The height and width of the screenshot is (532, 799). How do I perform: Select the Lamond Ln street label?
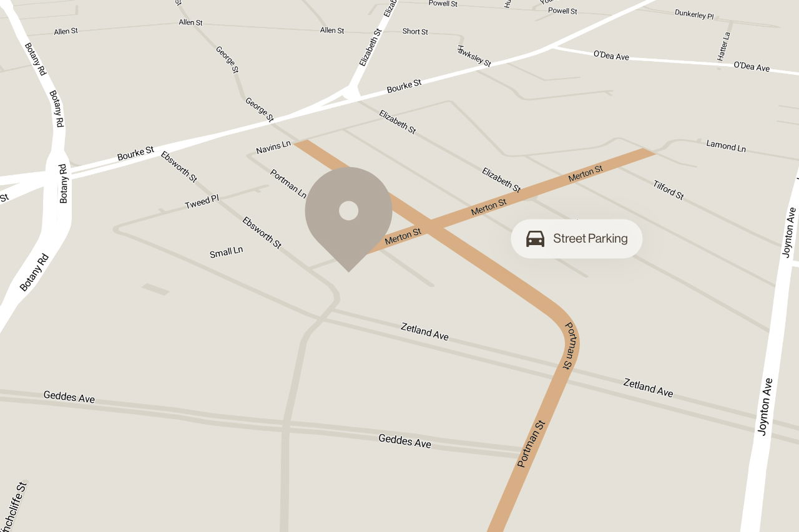(x=726, y=146)
